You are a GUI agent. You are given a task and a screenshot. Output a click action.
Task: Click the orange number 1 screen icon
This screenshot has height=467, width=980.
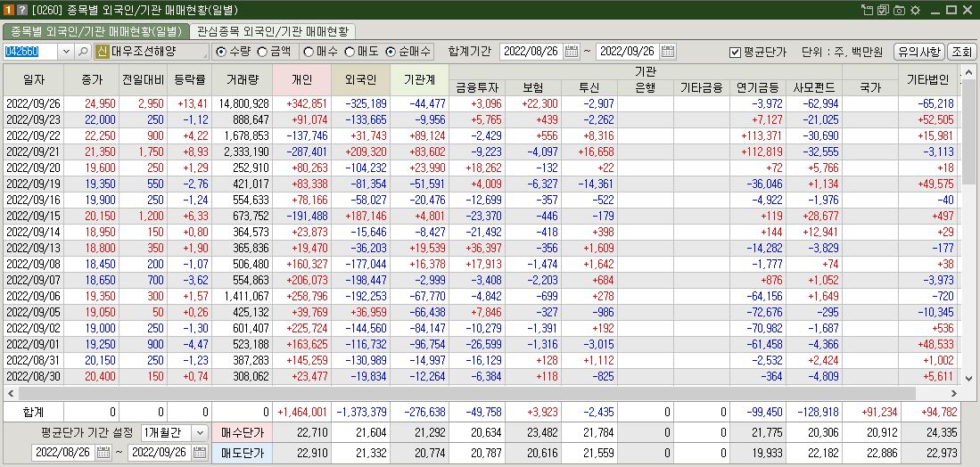[x=9, y=10]
